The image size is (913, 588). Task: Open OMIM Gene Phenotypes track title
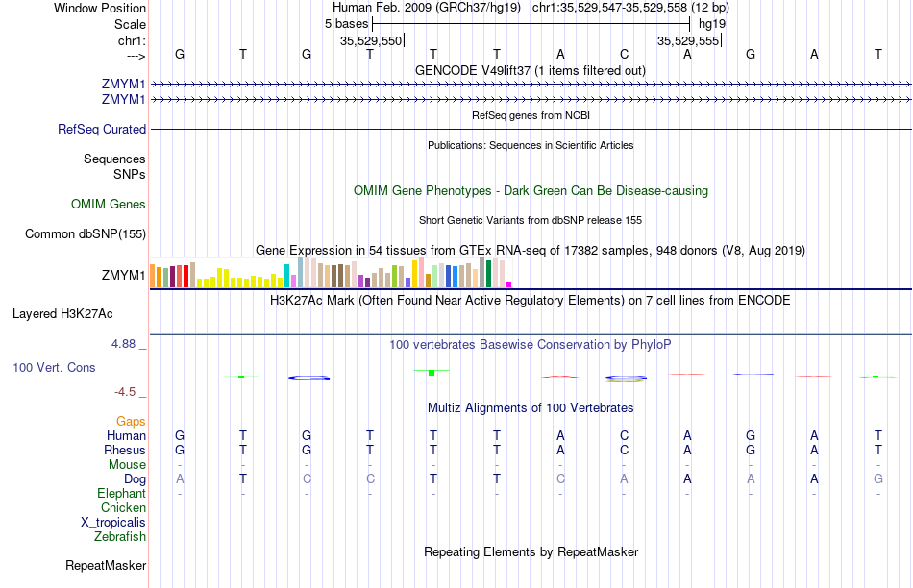531,191
